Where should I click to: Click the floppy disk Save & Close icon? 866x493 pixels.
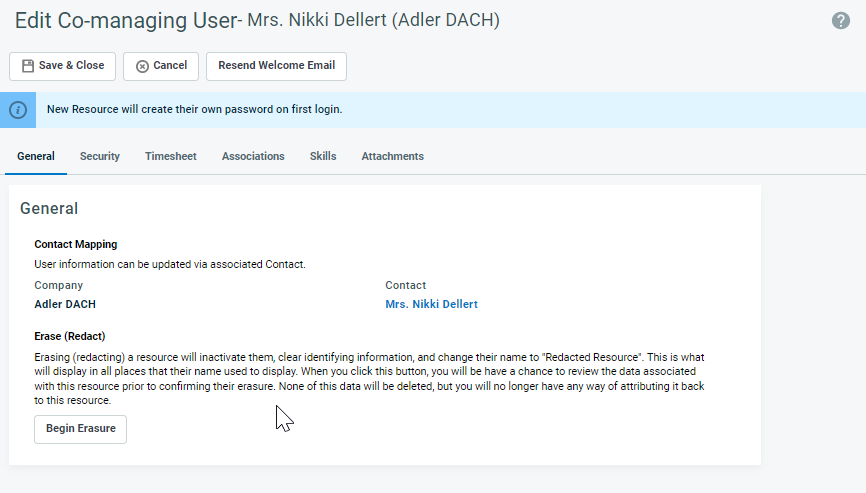pyautogui.click(x=28, y=66)
